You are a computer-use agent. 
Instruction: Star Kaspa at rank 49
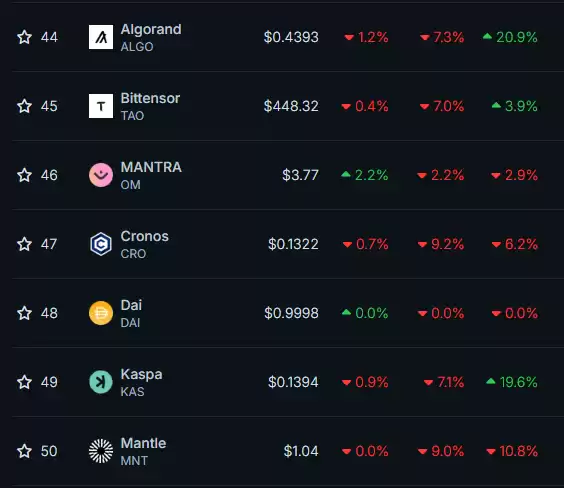point(24,382)
